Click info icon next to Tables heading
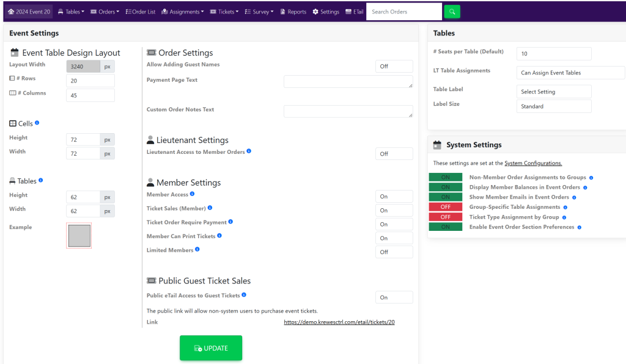Screen dimensions: 626x364 (40, 181)
